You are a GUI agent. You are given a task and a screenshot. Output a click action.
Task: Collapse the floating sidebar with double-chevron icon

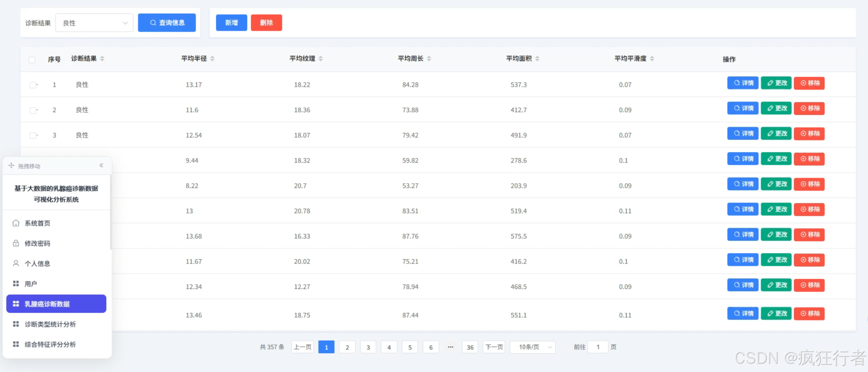click(101, 165)
